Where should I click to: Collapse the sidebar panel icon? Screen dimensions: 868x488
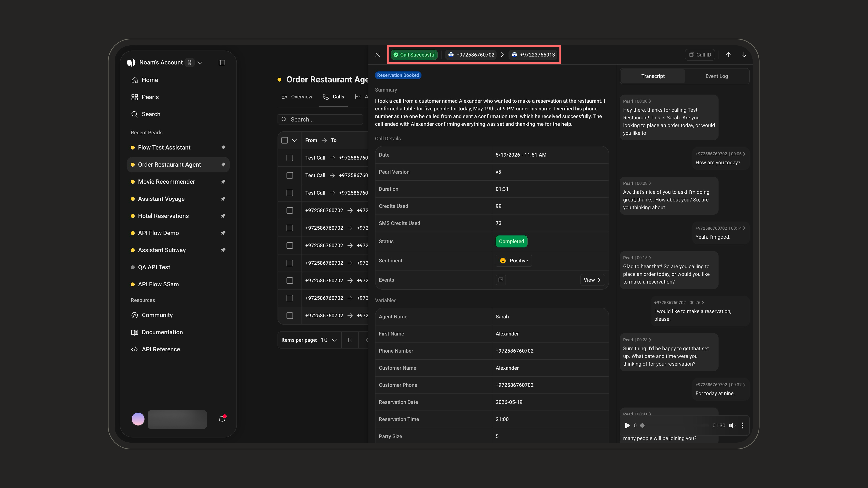pos(222,63)
